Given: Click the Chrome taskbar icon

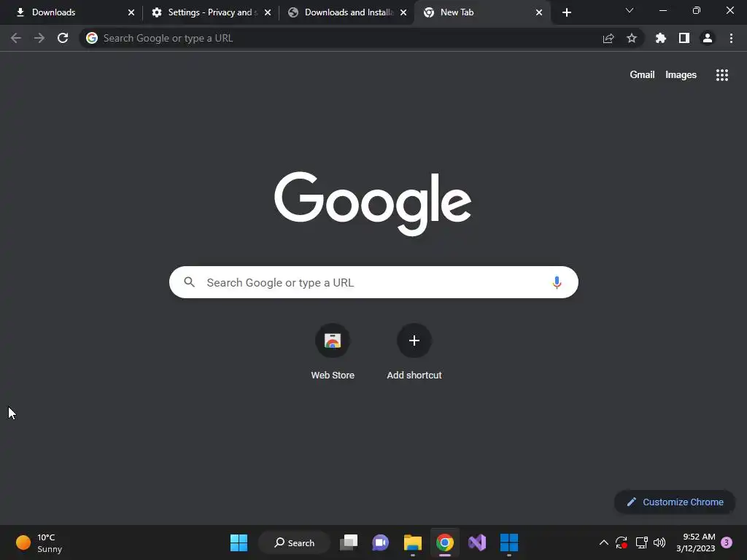Looking at the screenshot, I should (x=444, y=542).
